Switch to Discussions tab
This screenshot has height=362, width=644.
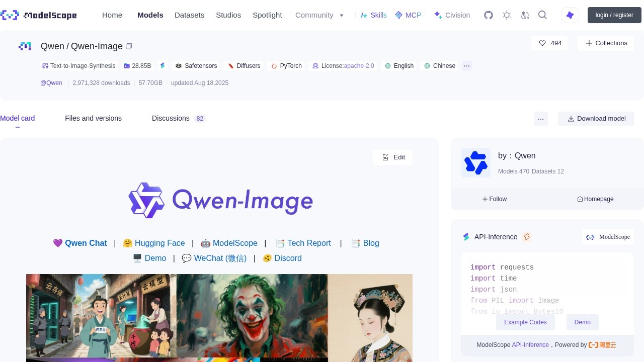click(179, 118)
